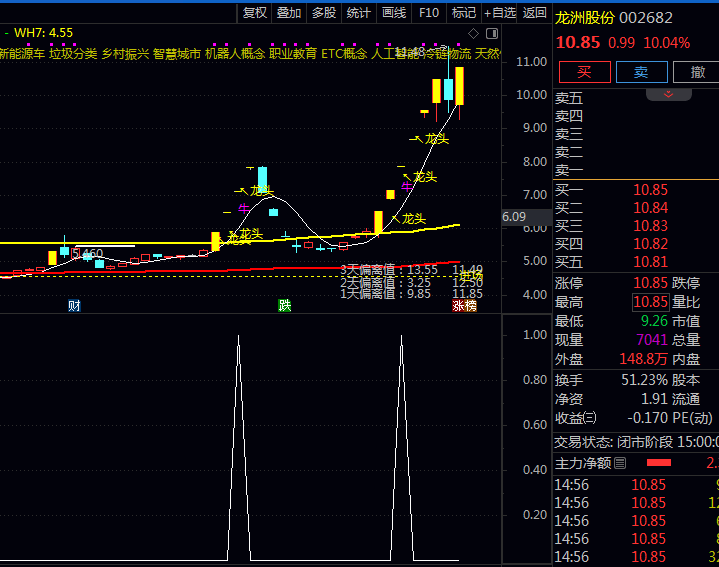Click the 卖一 row label
This screenshot has height=567, width=719.
tap(569, 171)
